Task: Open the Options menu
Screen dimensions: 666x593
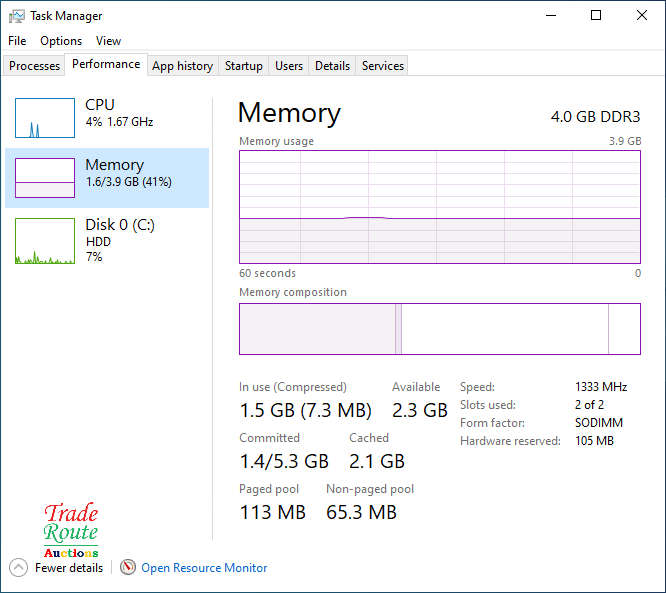Action: (x=61, y=41)
